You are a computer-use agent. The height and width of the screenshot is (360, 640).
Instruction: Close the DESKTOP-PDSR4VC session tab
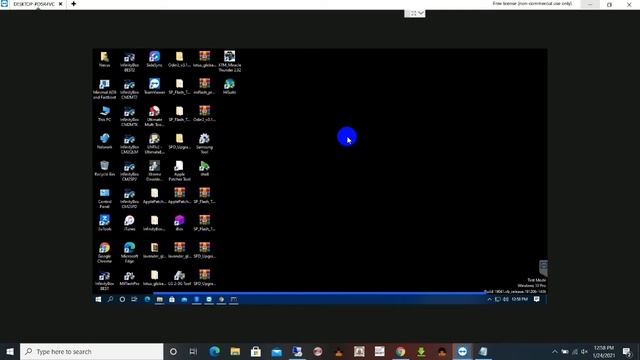click(x=60, y=4)
